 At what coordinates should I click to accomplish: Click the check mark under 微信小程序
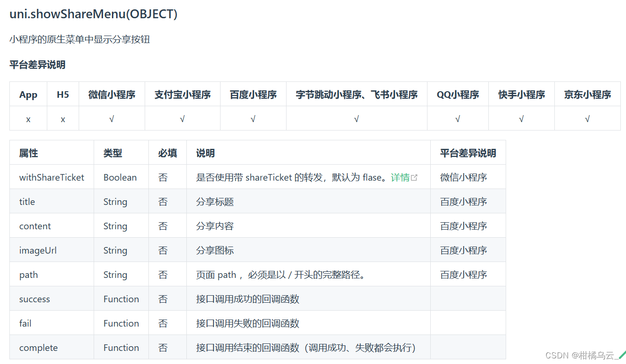[111, 119]
